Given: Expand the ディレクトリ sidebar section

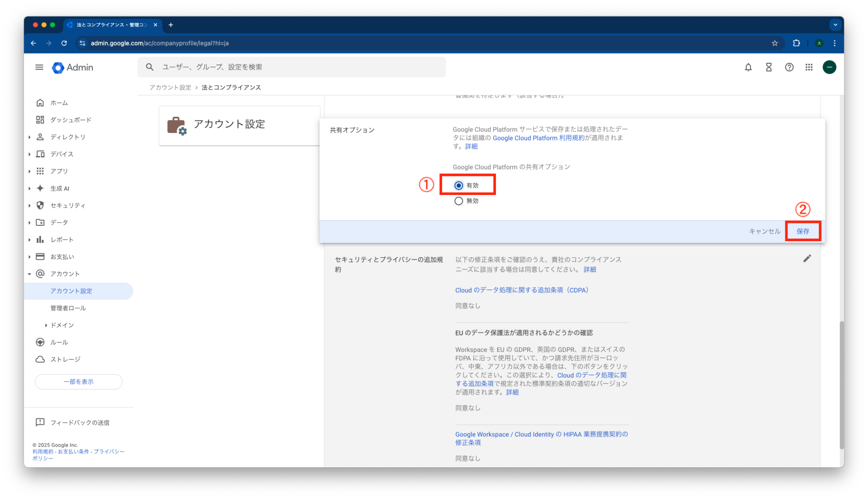Looking at the screenshot, I should pos(29,137).
